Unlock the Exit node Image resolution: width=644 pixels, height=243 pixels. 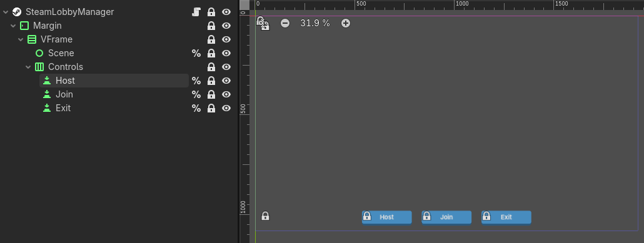(x=211, y=108)
